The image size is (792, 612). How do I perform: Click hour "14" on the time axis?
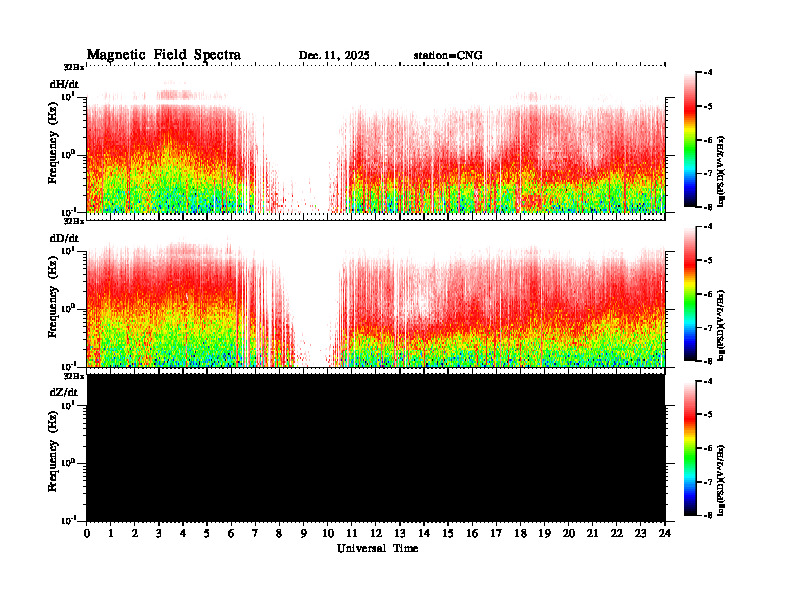point(424,533)
